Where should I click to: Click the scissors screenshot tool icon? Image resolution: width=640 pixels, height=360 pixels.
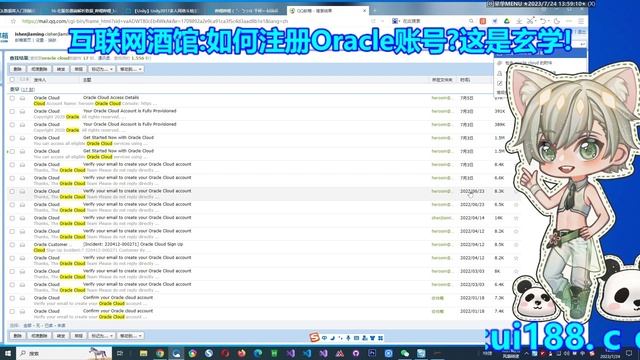530,21
